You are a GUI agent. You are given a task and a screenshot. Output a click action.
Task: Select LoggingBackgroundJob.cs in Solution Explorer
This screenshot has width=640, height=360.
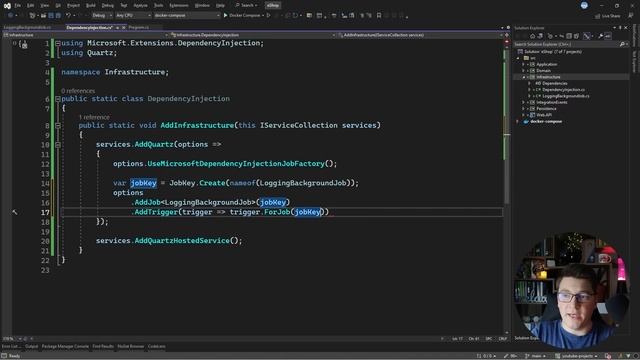(x=565, y=96)
